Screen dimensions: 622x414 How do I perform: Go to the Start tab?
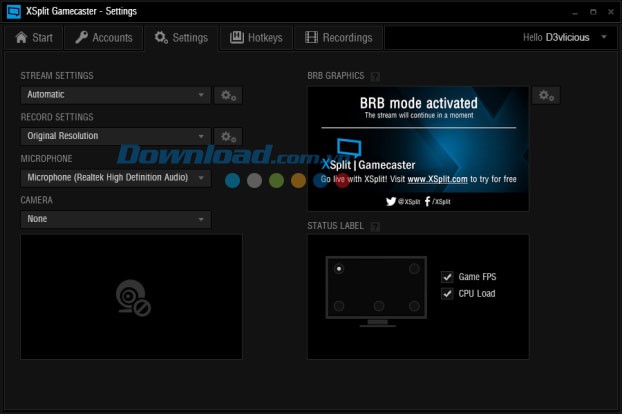click(34, 38)
